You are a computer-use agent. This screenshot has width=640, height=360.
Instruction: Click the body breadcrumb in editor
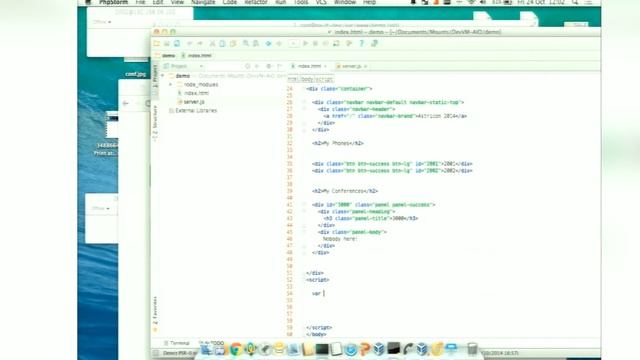click(307, 79)
